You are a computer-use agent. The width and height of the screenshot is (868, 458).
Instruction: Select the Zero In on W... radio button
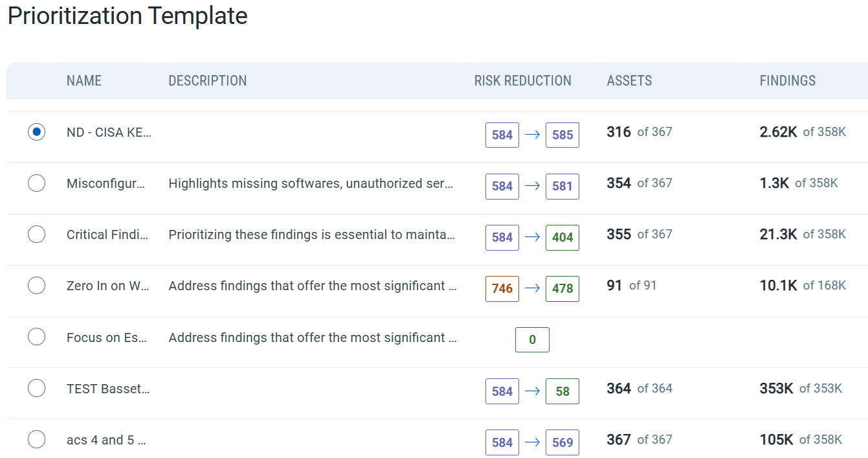37,285
